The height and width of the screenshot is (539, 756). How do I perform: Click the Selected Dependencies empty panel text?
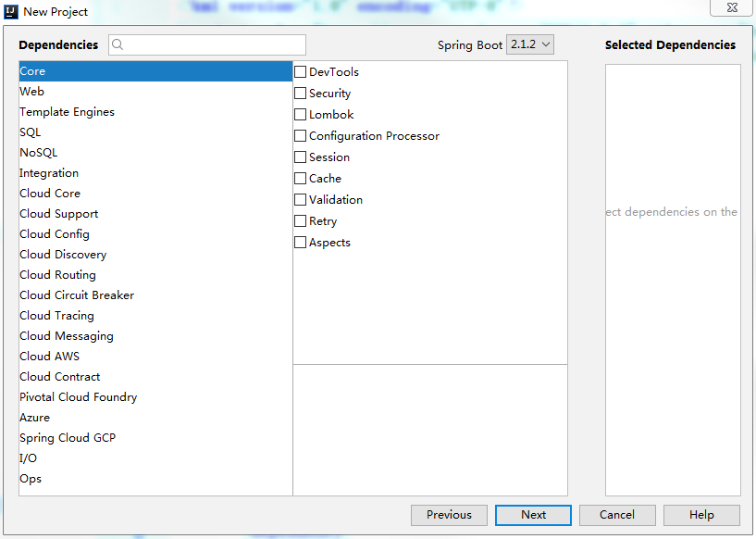click(x=672, y=212)
